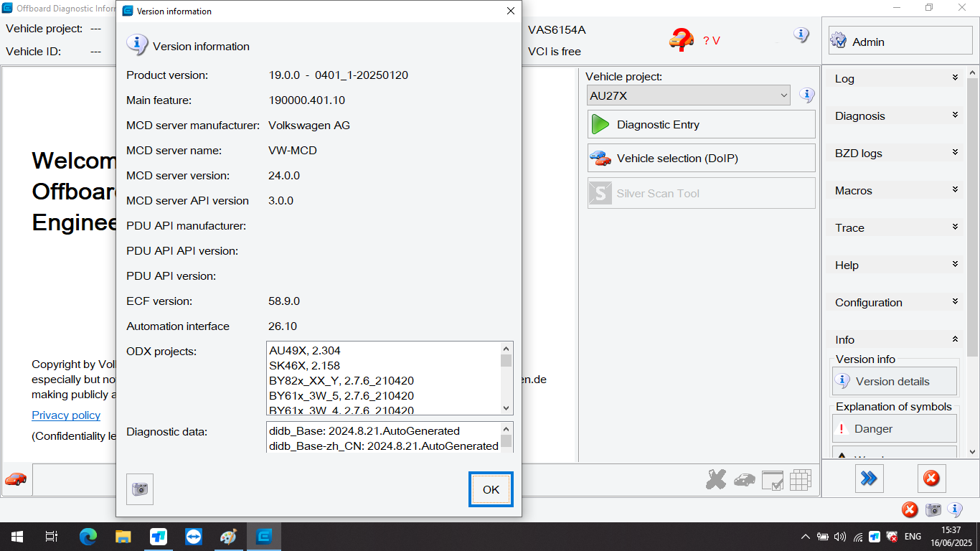Confirm version information with OK
The image size is (980, 551).
(491, 489)
